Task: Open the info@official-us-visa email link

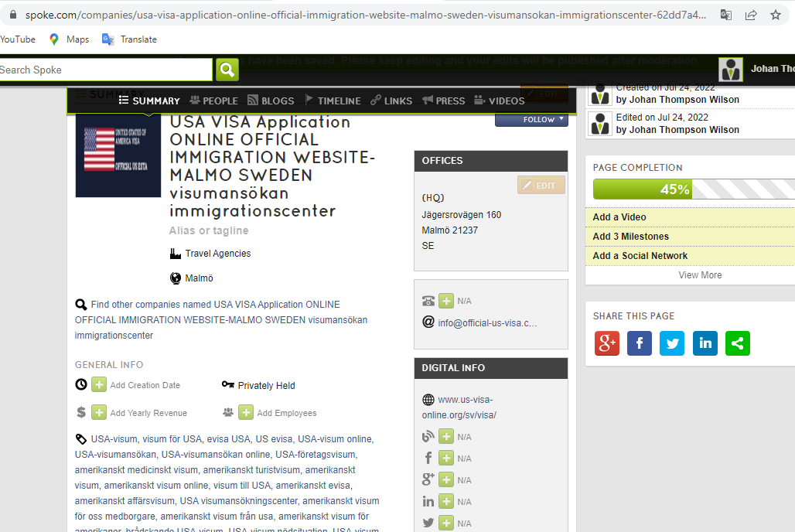Action: click(x=487, y=323)
